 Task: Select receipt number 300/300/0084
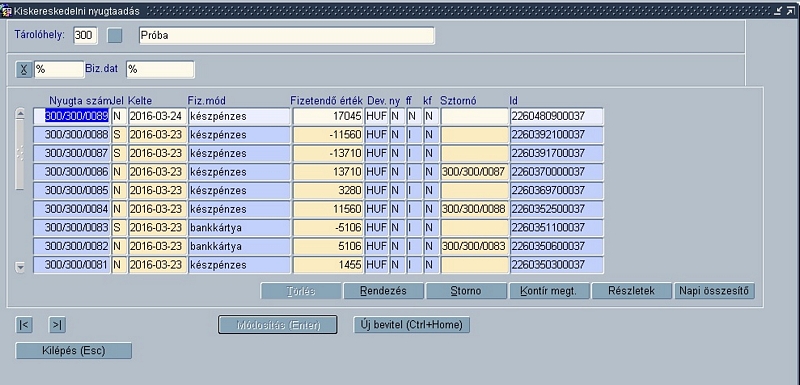(72, 209)
